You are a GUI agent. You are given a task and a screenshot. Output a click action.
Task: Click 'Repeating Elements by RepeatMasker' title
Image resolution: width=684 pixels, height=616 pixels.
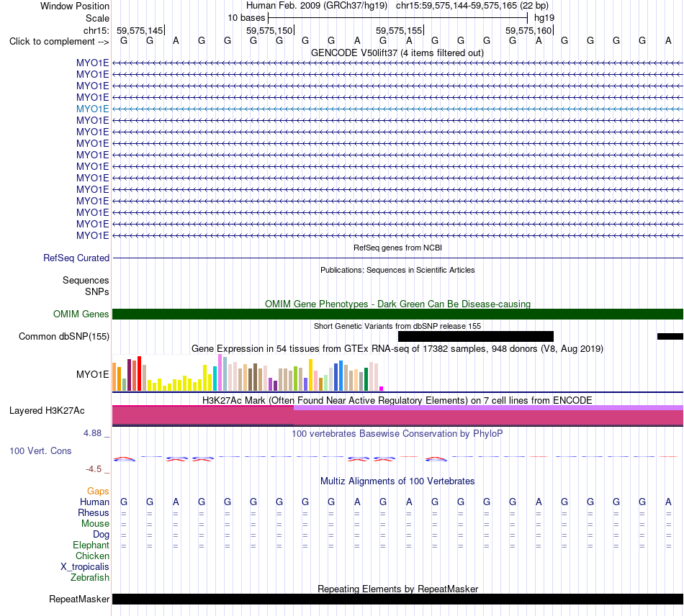coord(397,589)
